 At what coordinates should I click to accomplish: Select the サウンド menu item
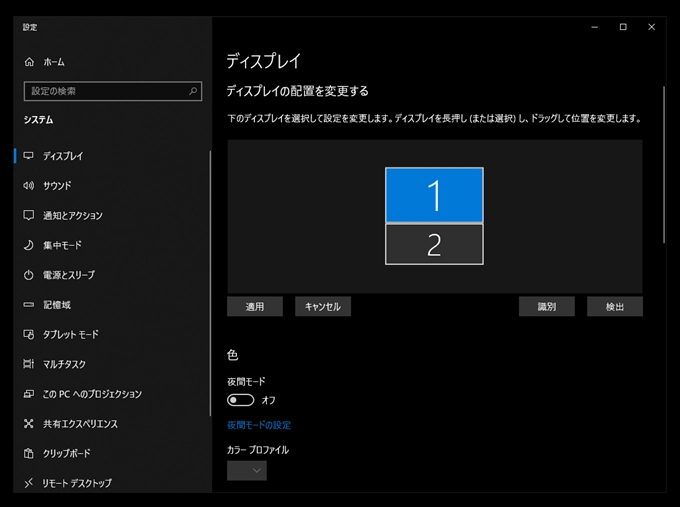[x=57, y=186]
